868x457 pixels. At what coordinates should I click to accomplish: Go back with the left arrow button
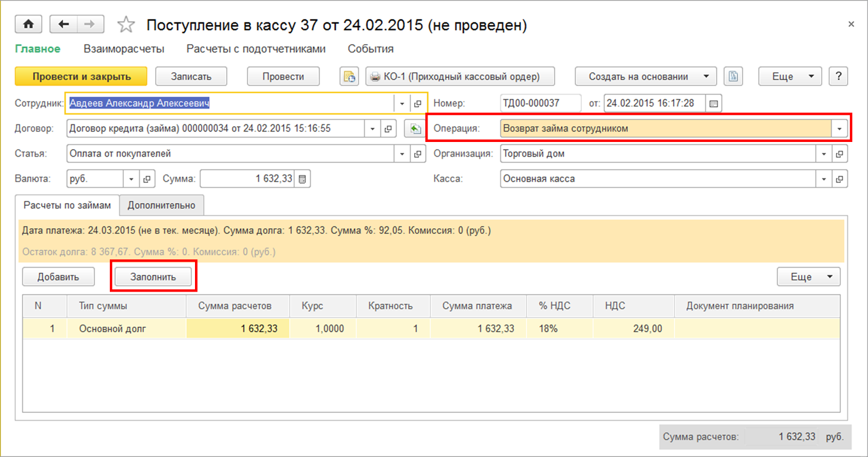[63, 24]
